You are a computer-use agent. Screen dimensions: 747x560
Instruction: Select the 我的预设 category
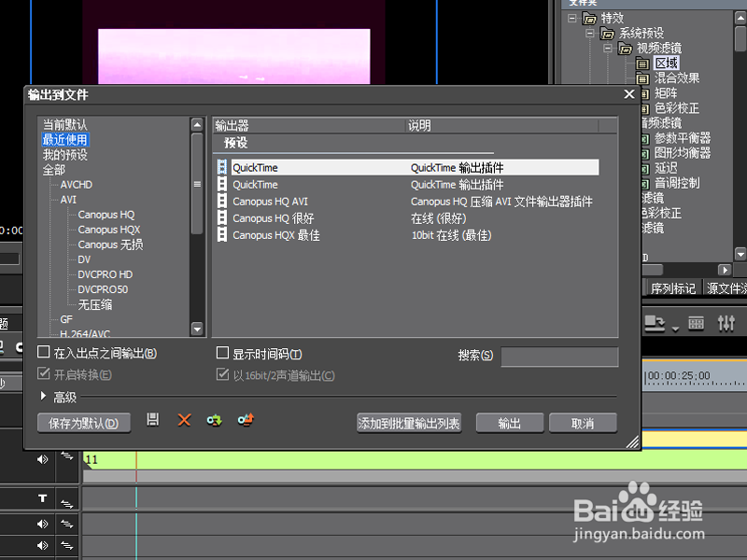click(x=64, y=155)
